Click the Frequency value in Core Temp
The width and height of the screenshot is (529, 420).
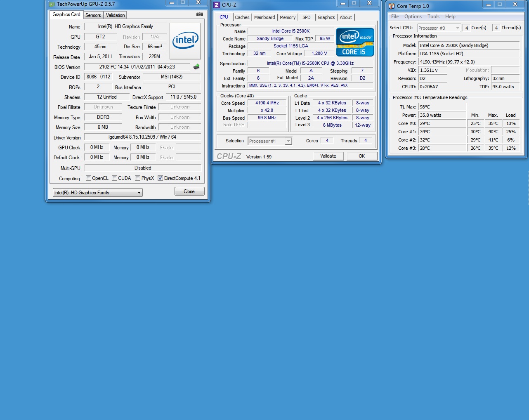point(469,62)
